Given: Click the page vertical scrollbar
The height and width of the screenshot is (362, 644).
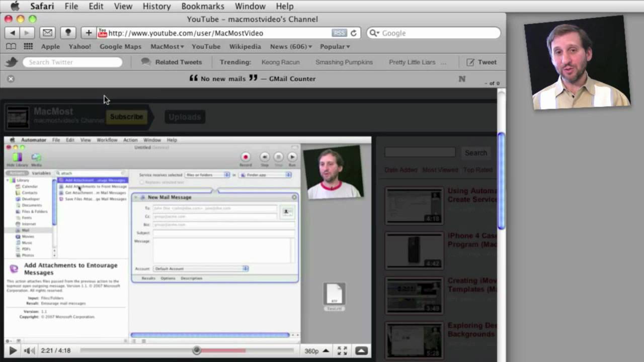Looking at the screenshot, I should click(x=501, y=181).
